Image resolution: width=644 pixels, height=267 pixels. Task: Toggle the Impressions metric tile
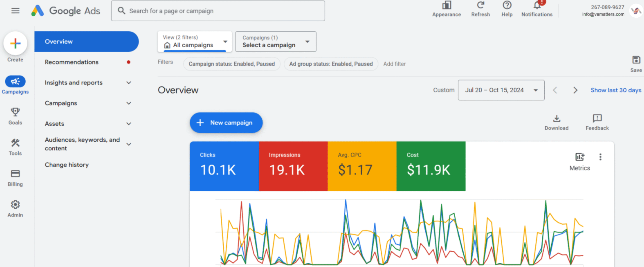pyautogui.click(x=293, y=166)
